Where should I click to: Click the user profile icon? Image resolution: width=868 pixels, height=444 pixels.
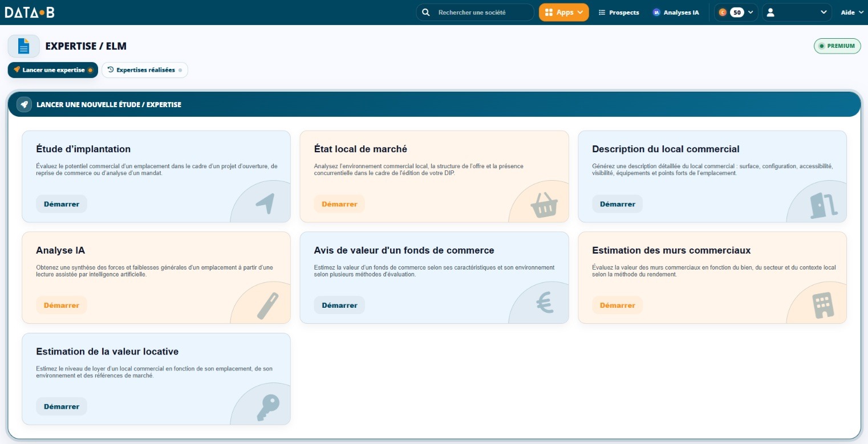click(770, 12)
